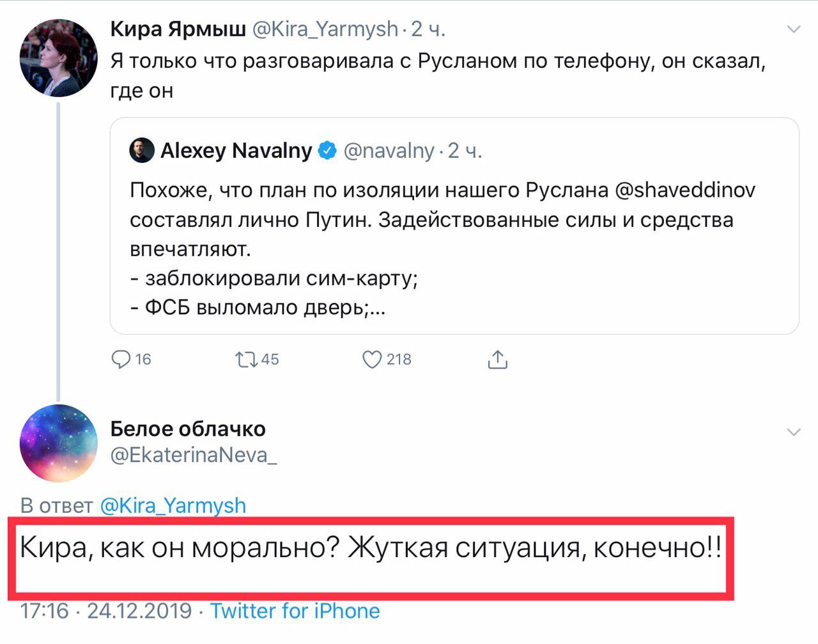Click the @navalny handle
The width and height of the screenshot is (818, 644).
(389, 151)
